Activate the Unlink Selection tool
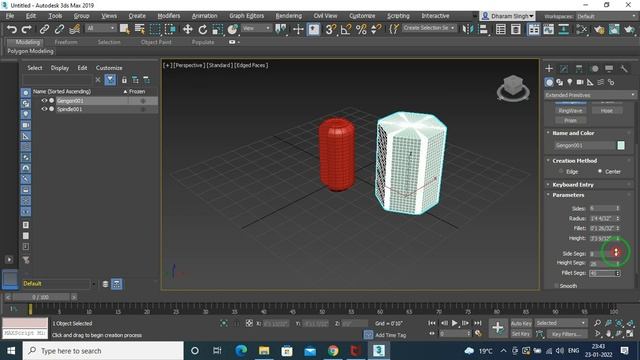 click(x=59, y=29)
